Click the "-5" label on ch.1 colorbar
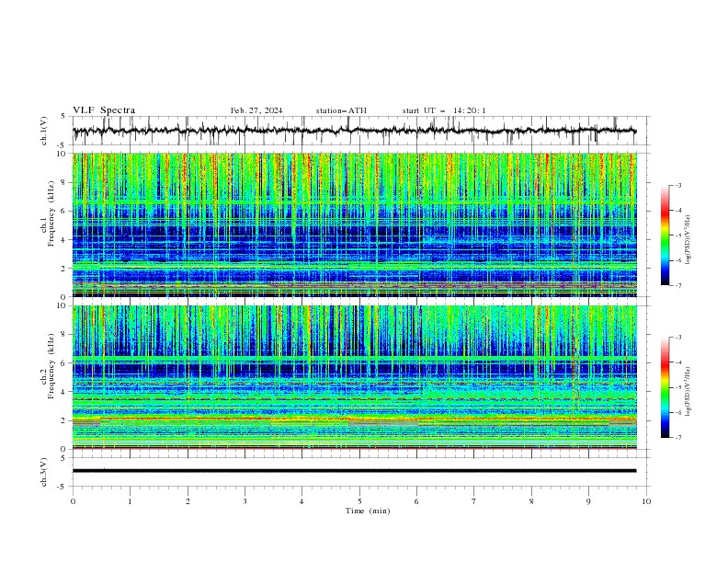The image size is (728, 563). point(678,236)
